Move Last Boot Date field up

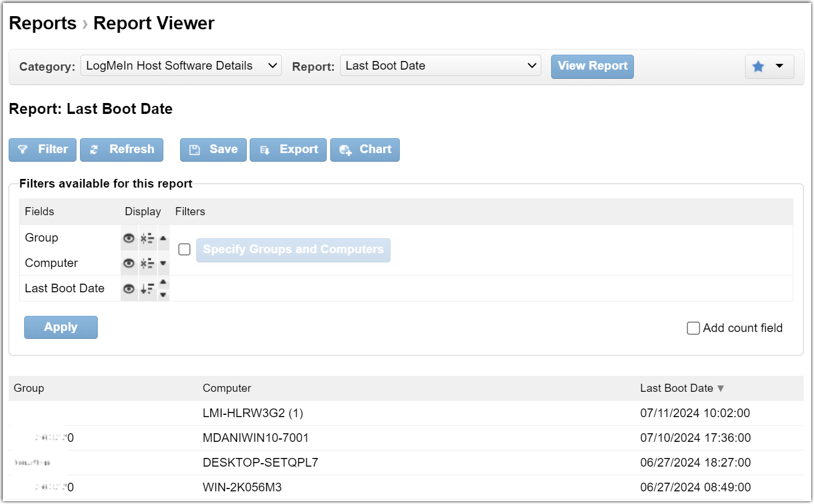163,282
